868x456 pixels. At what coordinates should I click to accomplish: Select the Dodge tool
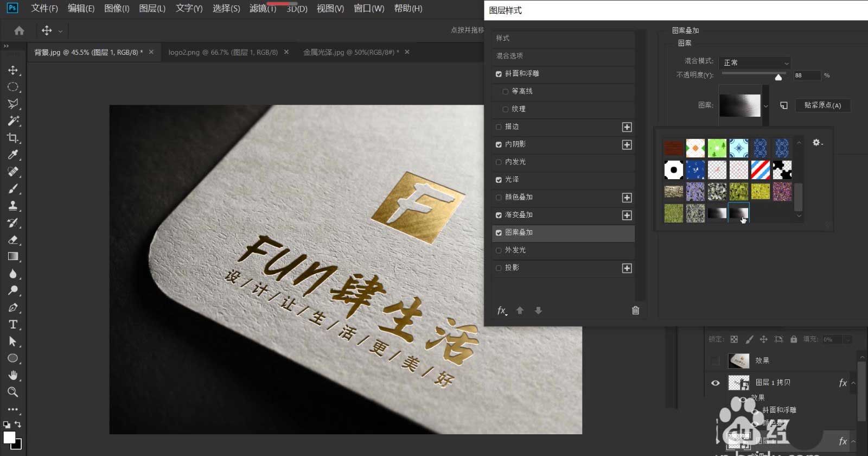[x=13, y=290]
